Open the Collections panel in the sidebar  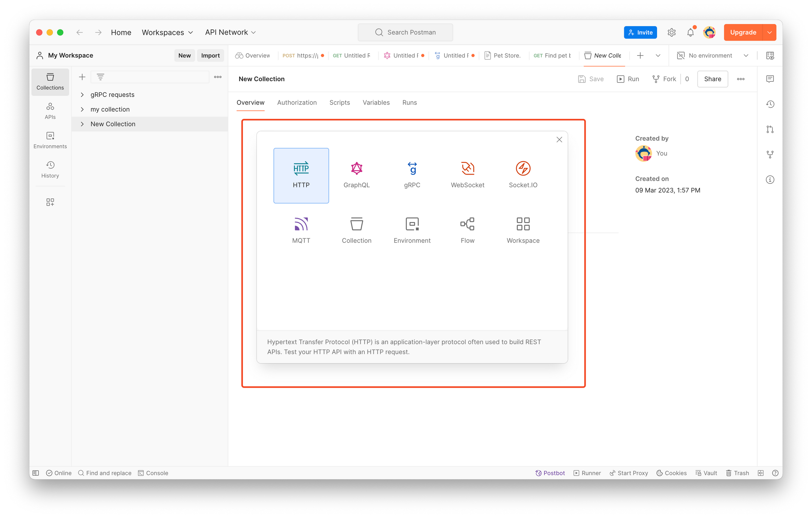point(50,81)
